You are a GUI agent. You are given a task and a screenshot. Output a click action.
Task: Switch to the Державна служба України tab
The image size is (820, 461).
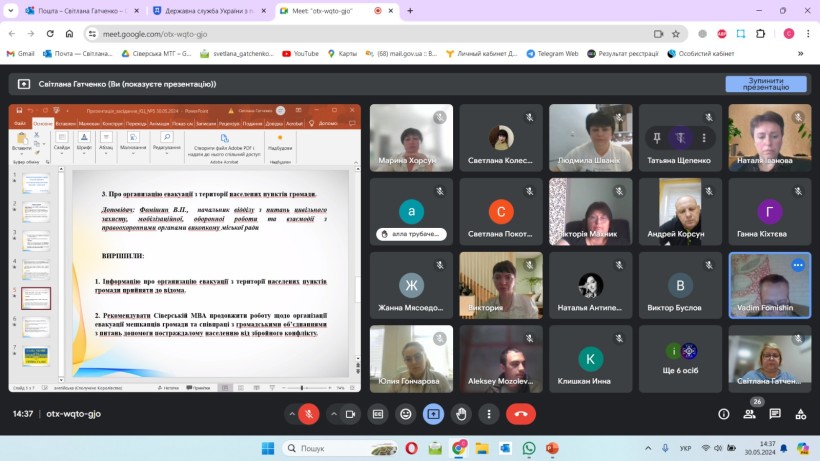click(x=209, y=10)
